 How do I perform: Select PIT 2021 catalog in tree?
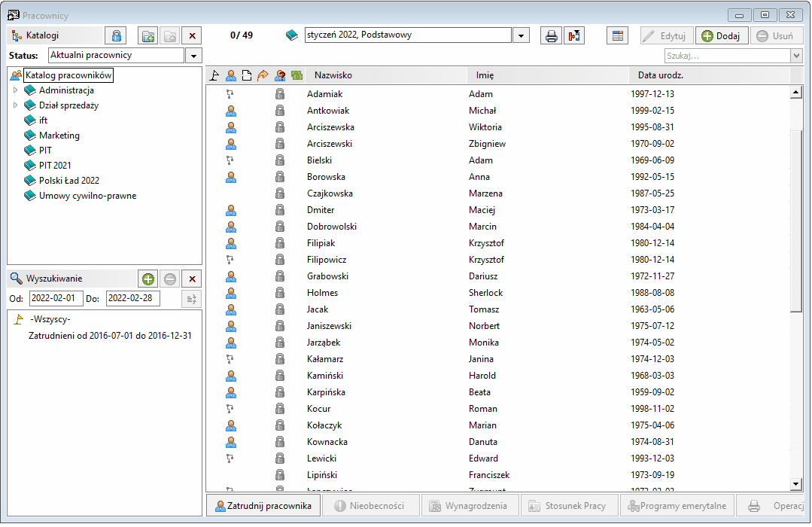point(55,166)
